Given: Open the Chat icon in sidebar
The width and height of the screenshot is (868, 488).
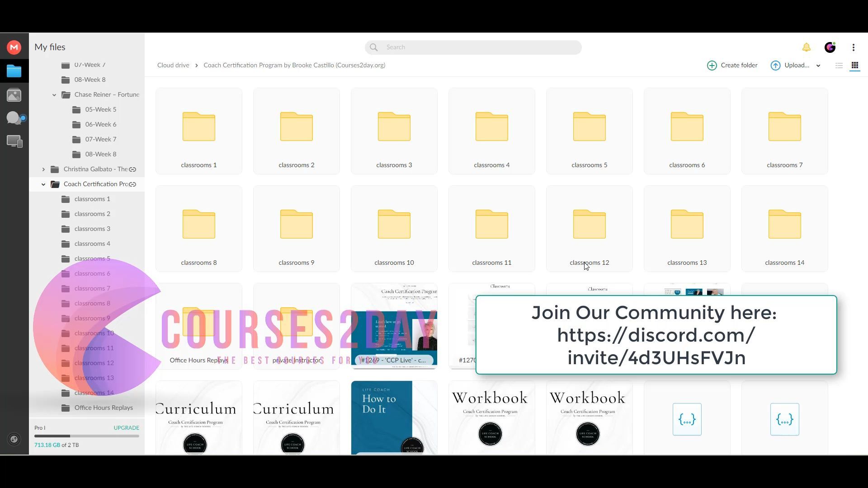Looking at the screenshot, I should 15,118.
